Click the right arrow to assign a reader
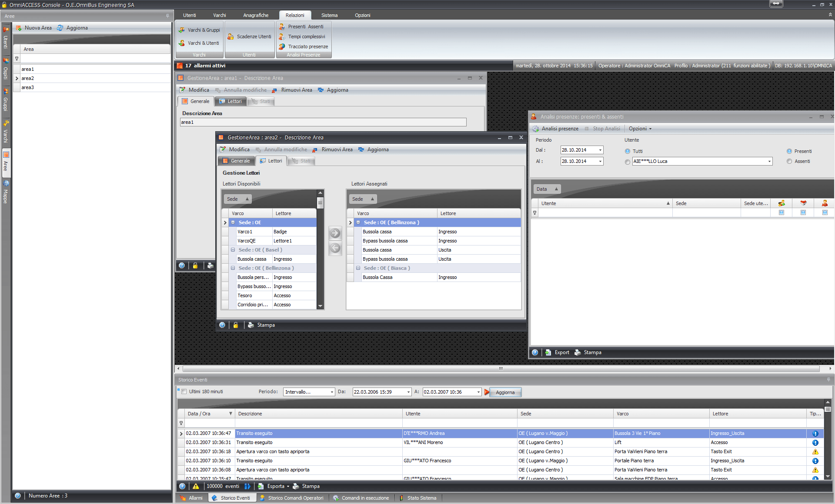Viewport: 835px width, 504px height. click(335, 233)
